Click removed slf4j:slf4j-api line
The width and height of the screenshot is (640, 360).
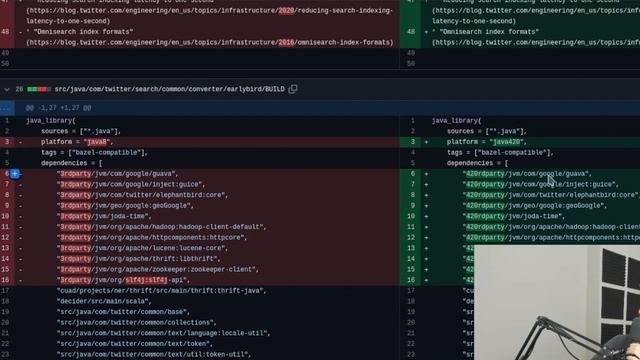click(123, 280)
